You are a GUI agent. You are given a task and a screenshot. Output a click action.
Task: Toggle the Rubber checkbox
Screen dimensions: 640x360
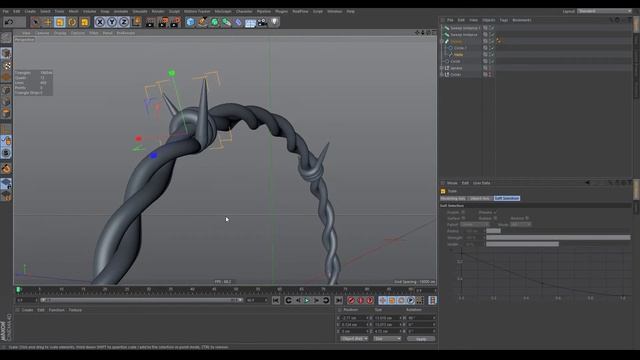point(495,218)
